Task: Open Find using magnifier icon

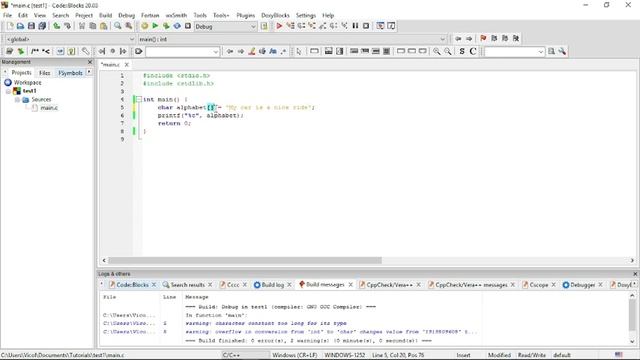Action: pyautogui.click(x=118, y=26)
